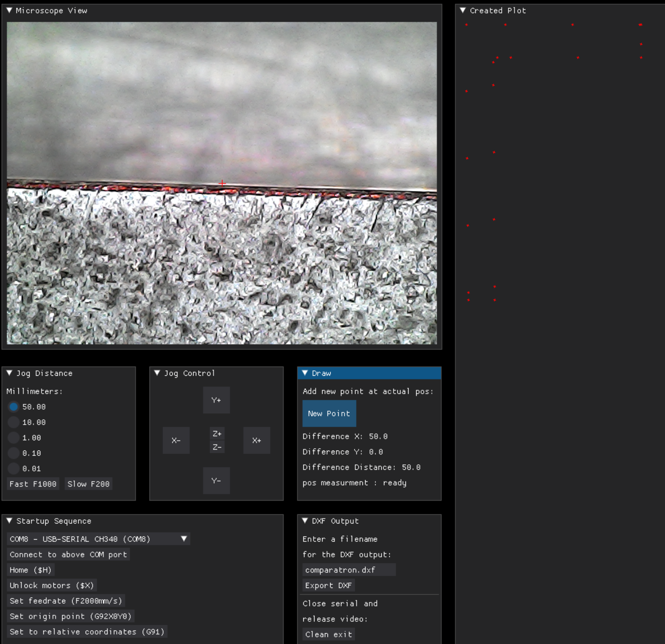The height and width of the screenshot is (644, 665).
Task: Raise the microscope with Z+
Action: [217, 434]
